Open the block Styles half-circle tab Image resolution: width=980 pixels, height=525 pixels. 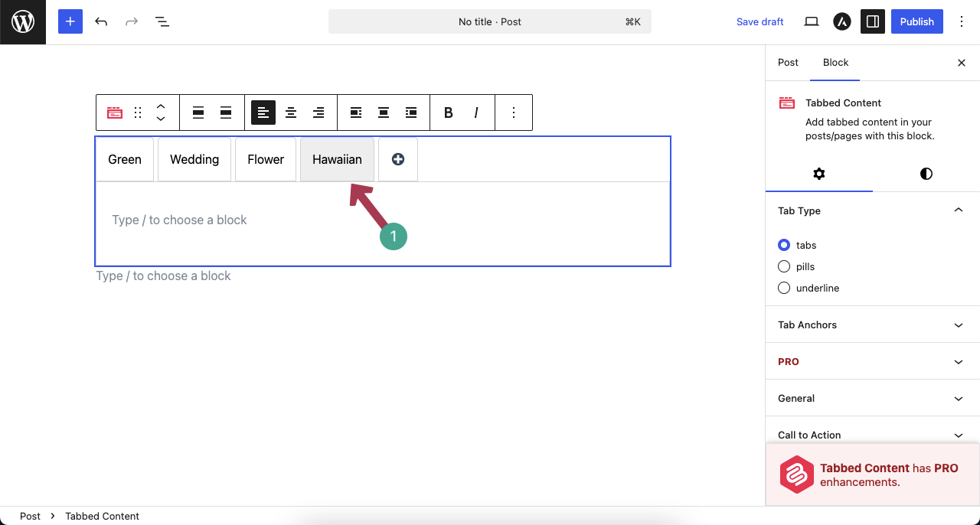click(x=926, y=174)
